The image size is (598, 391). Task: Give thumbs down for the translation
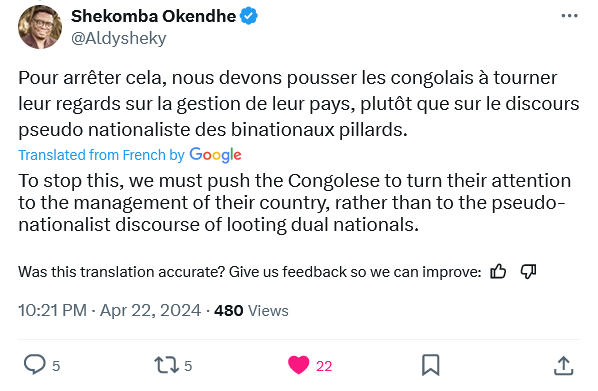pyautogui.click(x=528, y=272)
